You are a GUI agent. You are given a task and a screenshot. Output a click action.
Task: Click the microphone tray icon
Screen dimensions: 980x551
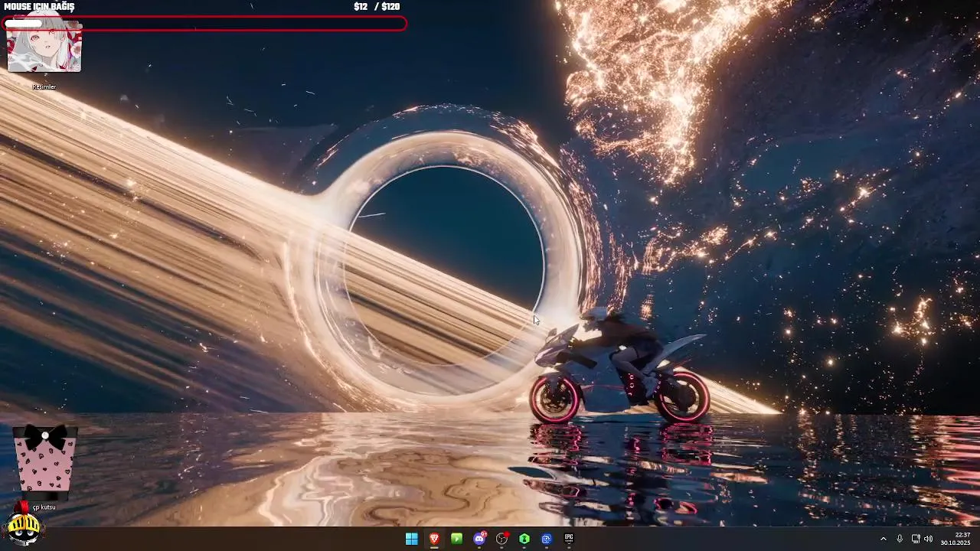pyautogui.click(x=900, y=539)
